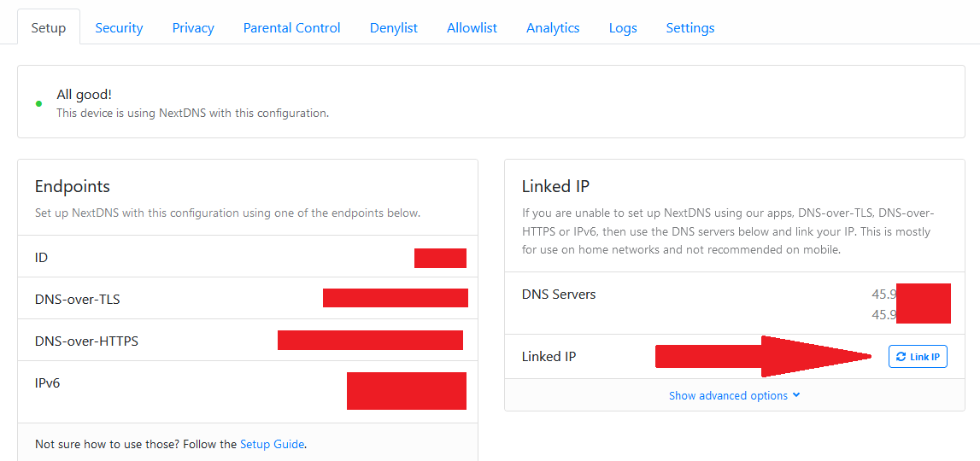Navigate to the Settings tab

(690, 27)
